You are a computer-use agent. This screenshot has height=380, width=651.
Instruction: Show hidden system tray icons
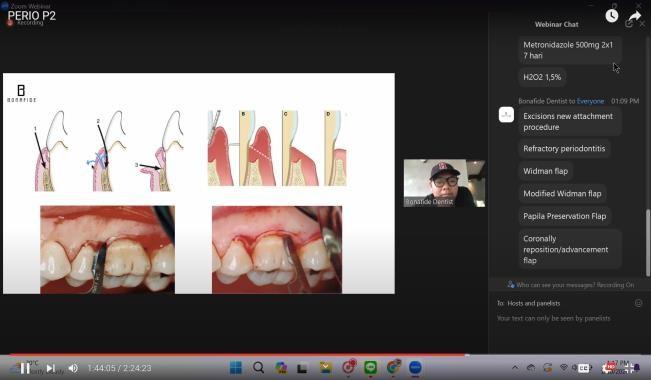click(515, 368)
